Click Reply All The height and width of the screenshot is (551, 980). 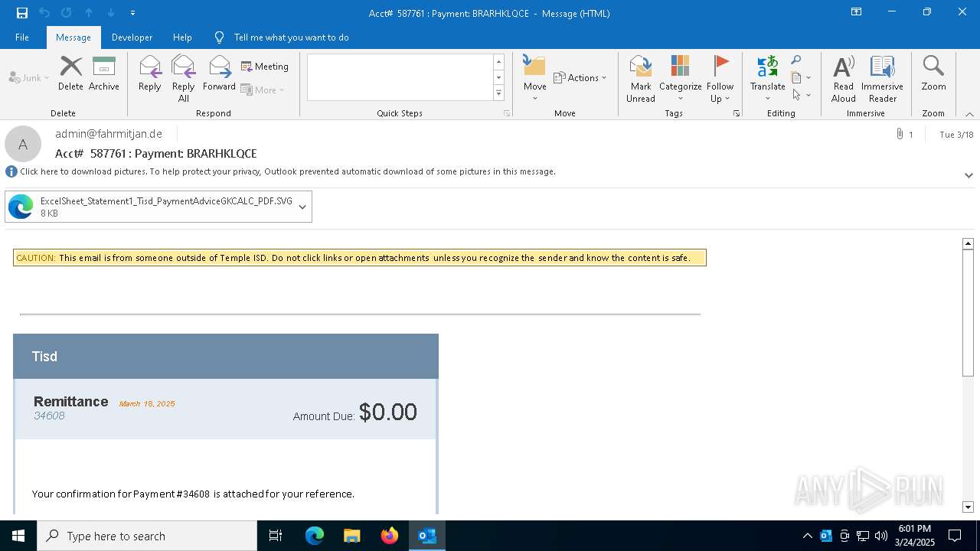pos(184,78)
